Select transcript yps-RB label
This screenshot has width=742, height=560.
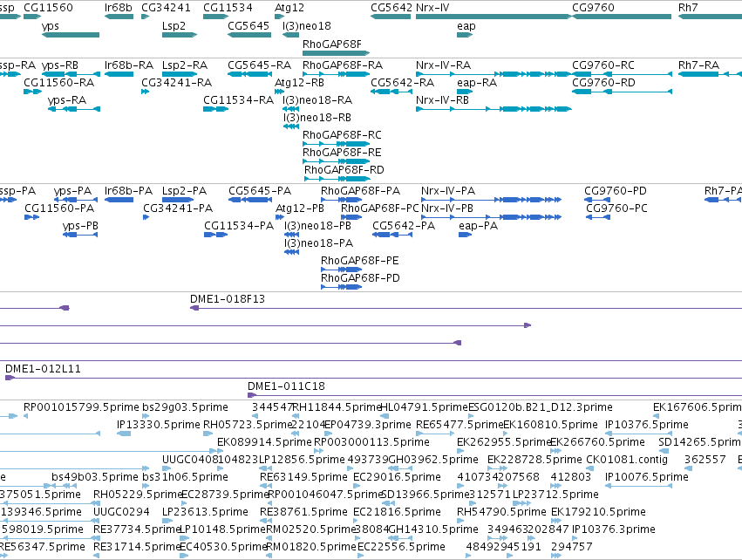(60, 65)
